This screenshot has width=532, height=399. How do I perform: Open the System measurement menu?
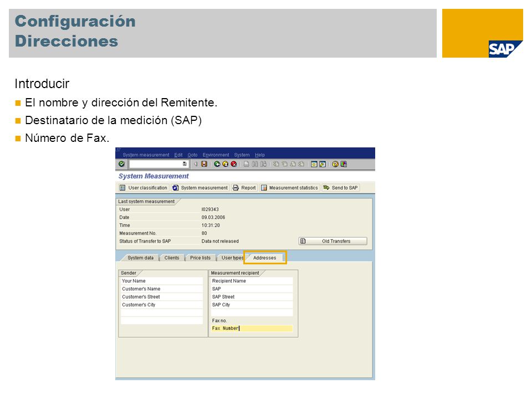pos(146,155)
